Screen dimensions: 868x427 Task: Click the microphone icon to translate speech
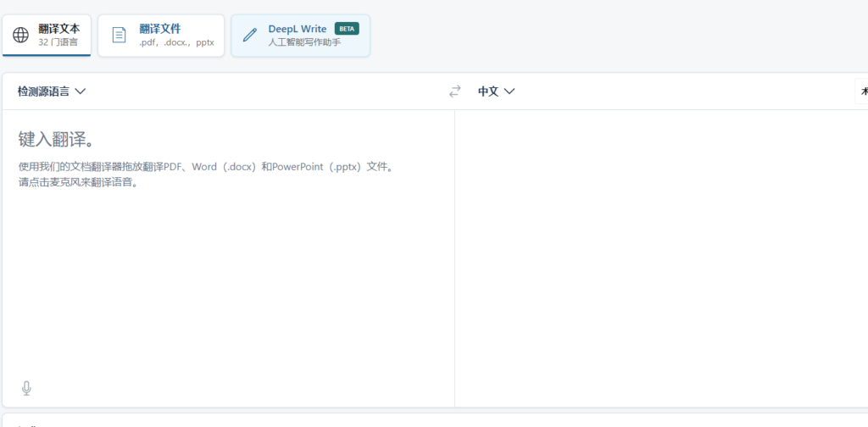pos(26,388)
